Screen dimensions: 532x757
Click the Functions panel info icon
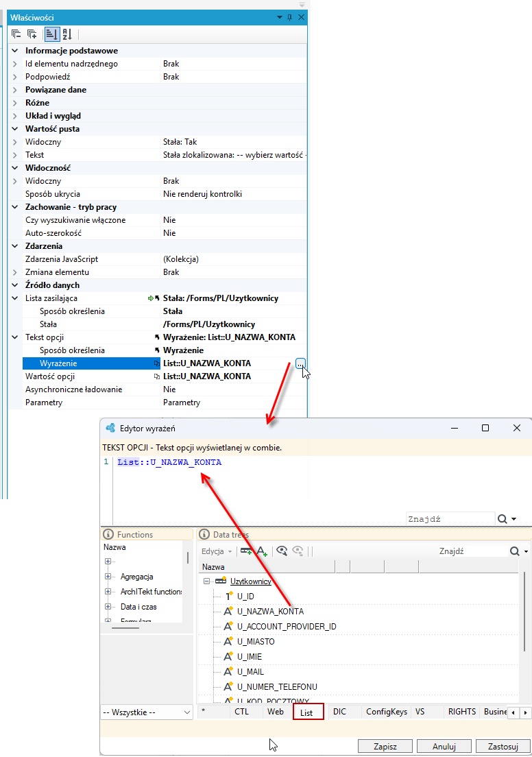tap(108, 534)
